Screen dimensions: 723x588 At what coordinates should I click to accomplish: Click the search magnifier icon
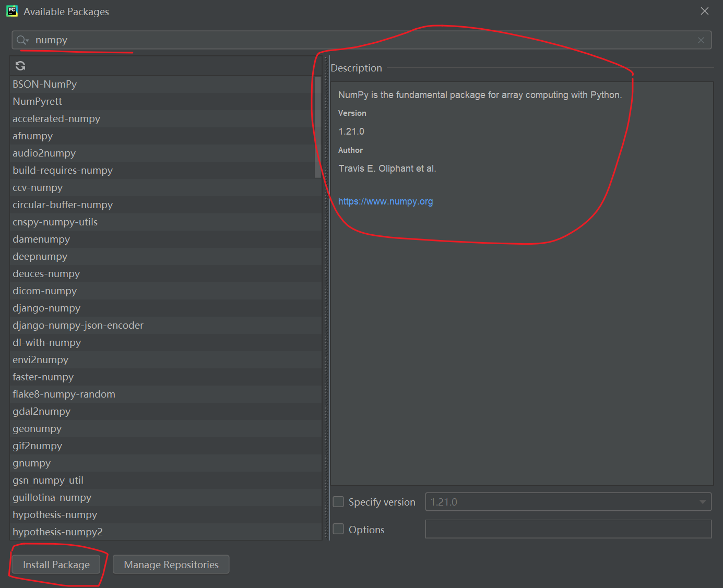tap(22, 40)
